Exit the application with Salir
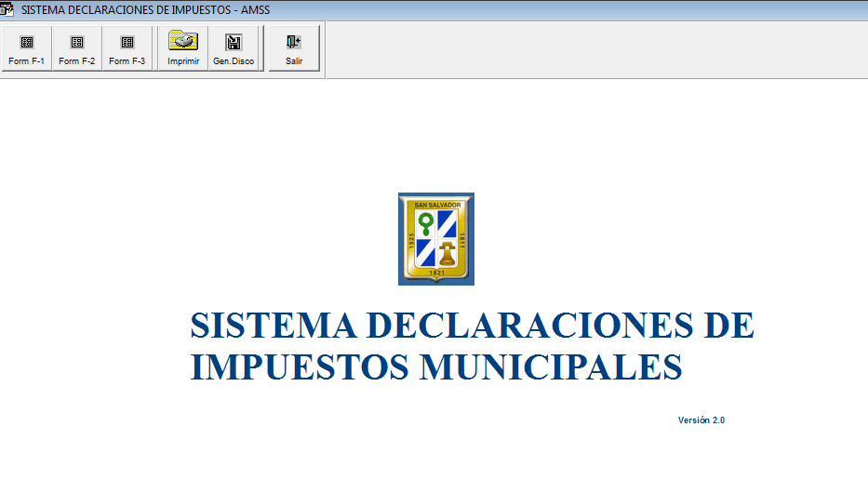868x493 pixels. 294,48
